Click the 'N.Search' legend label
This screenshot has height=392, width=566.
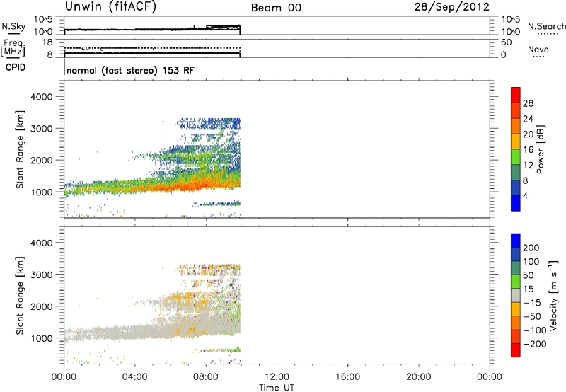tap(546, 26)
